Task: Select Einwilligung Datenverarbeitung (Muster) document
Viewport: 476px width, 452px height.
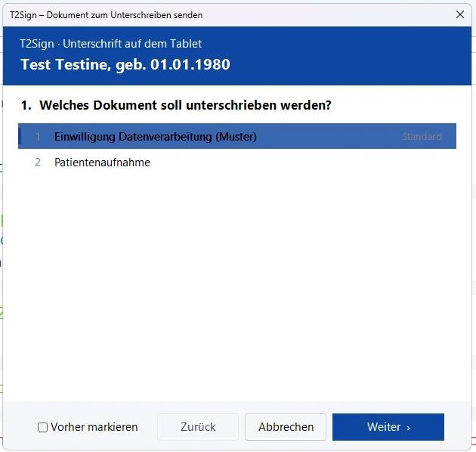Action: point(237,136)
